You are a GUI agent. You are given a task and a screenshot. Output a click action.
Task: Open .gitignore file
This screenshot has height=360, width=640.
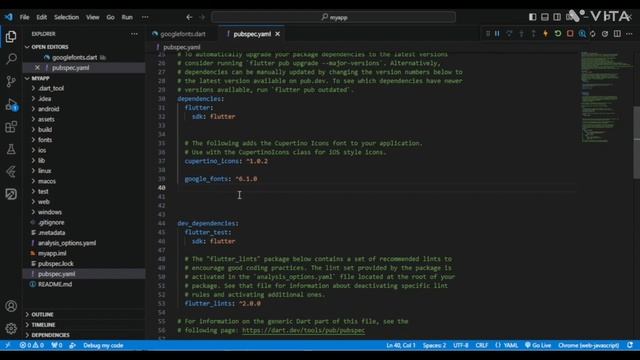51,222
